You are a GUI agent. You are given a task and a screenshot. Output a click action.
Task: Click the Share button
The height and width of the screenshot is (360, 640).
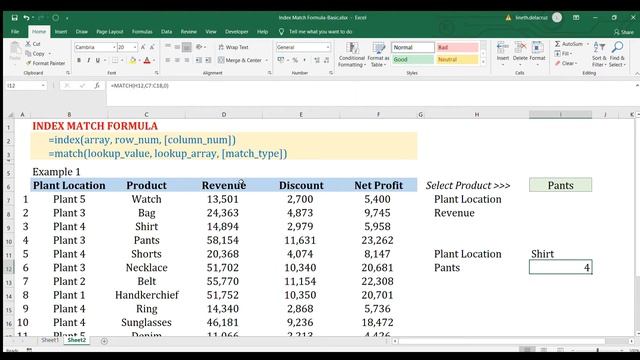[624, 32]
